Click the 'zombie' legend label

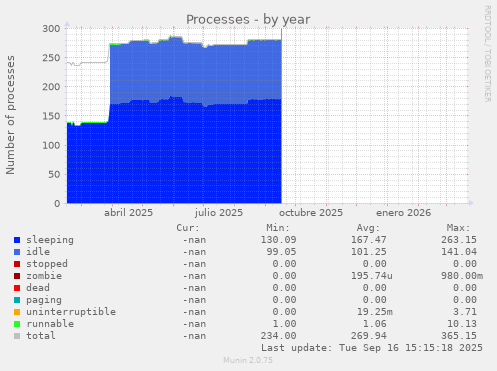(44, 276)
